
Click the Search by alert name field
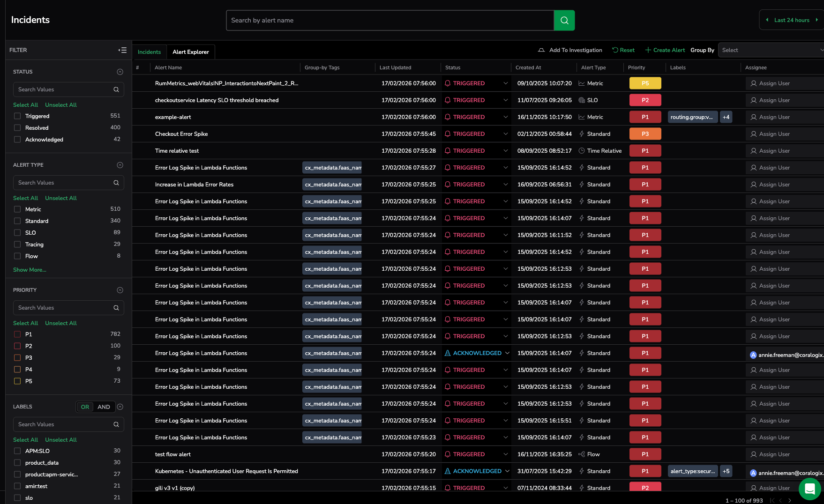click(x=390, y=21)
